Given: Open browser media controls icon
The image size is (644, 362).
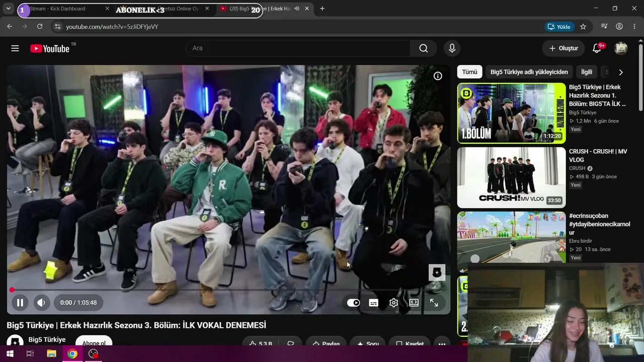Looking at the screenshot, I should (x=604, y=26).
